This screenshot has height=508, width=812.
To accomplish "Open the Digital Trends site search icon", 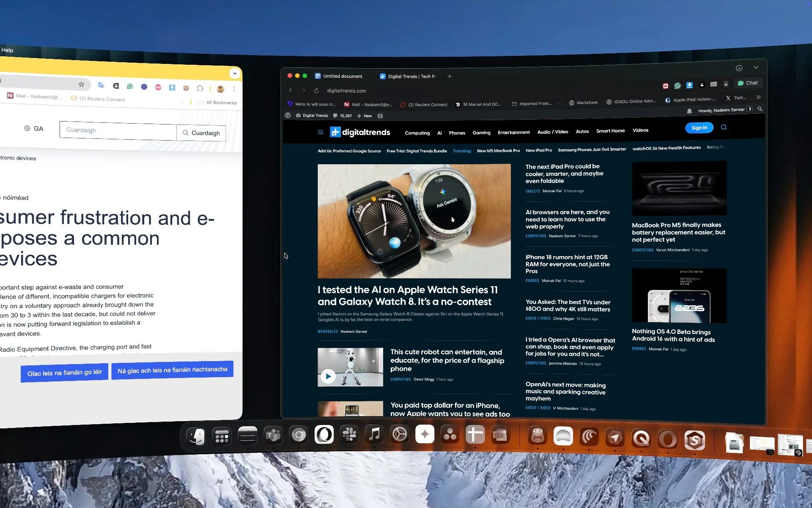I will [724, 127].
